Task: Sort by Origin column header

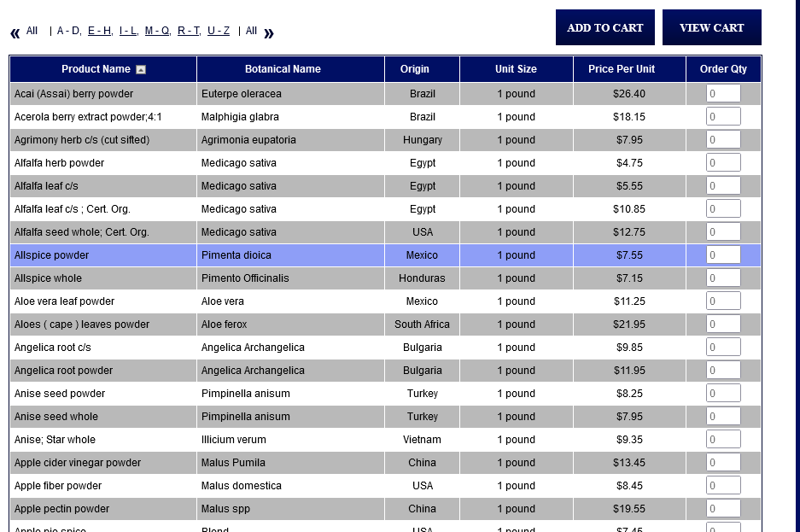Action: [x=414, y=69]
